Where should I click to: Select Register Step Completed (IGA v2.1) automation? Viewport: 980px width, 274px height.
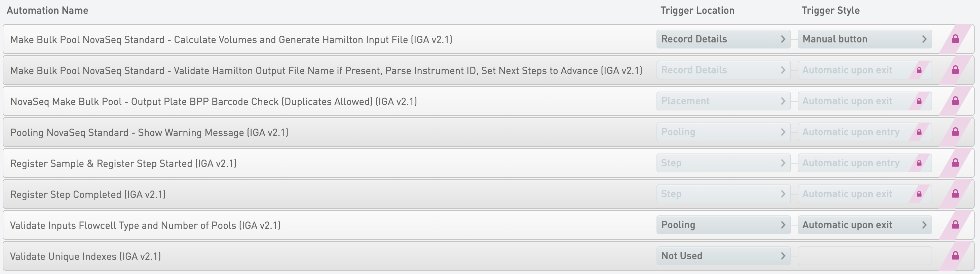click(88, 195)
